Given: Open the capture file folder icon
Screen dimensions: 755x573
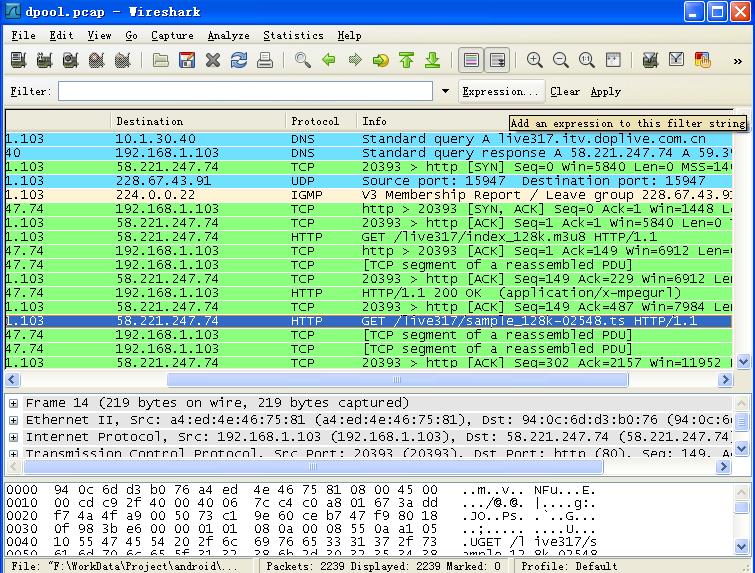Looking at the screenshot, I should [x=161, y=61].
